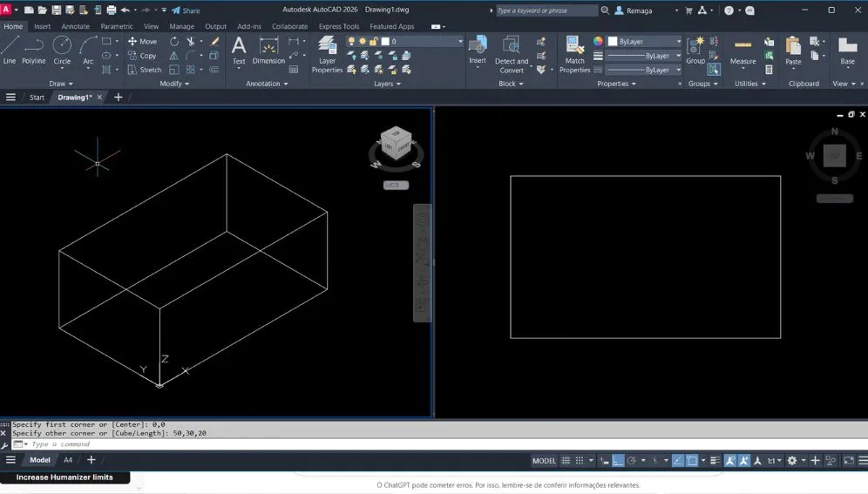Switch to the A4 layout tab
The image size is (868, 494).
[67, 460]
